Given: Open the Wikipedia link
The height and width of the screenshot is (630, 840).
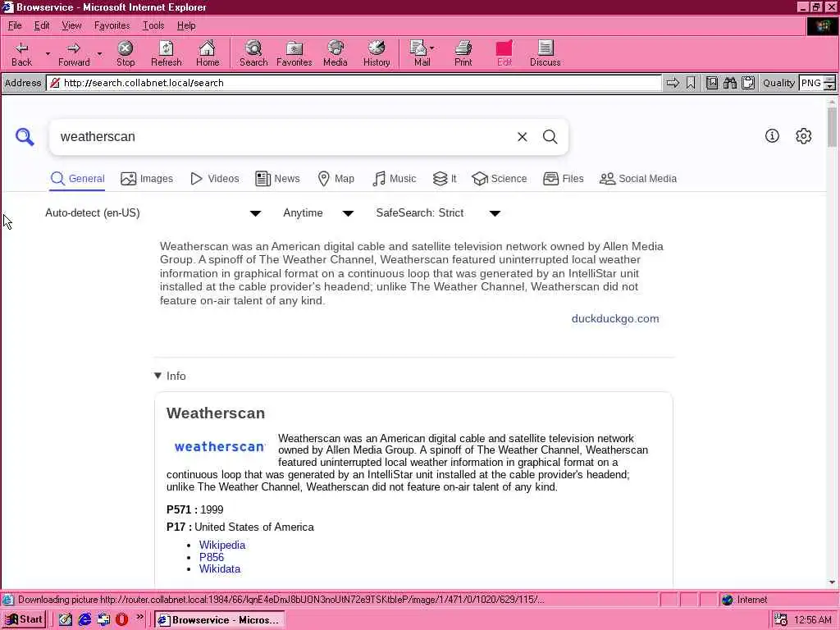Looking at the screenshot, I should [x=222, y=545].
